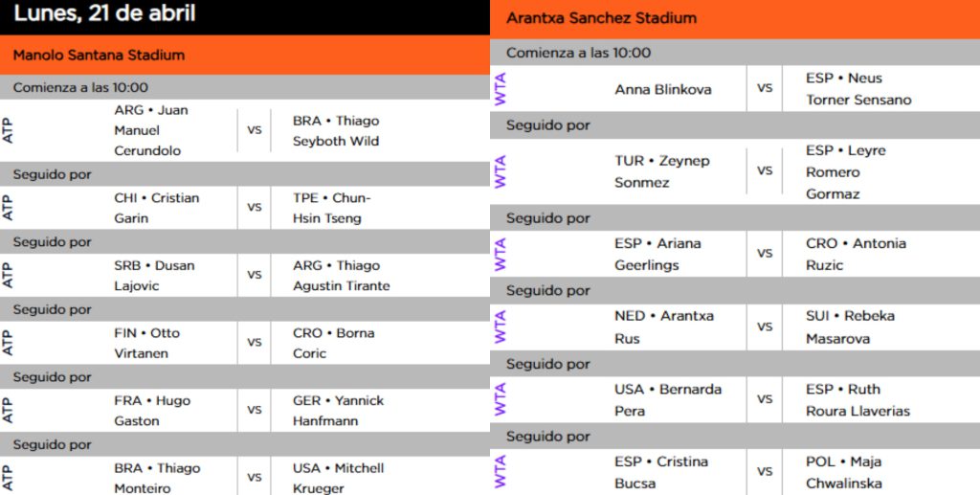Open player Neus Torner Sensano

(x=858, y=89)
